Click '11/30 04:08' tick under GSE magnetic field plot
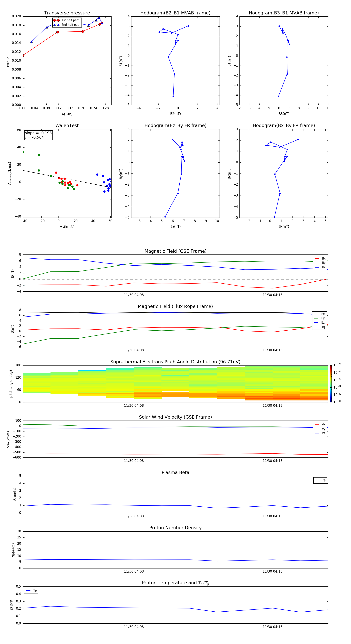 pos(134,295)
